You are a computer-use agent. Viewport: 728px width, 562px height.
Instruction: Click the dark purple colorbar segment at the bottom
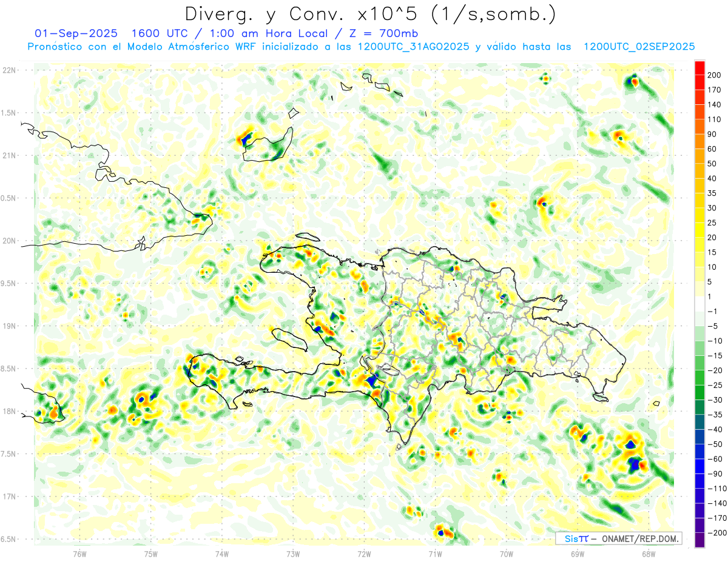pos(699,540)
